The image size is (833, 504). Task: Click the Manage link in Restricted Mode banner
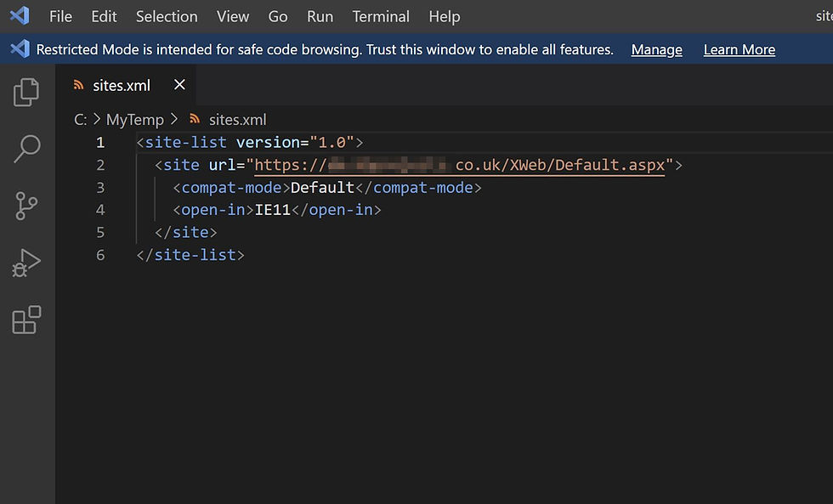tap(656, 49)
